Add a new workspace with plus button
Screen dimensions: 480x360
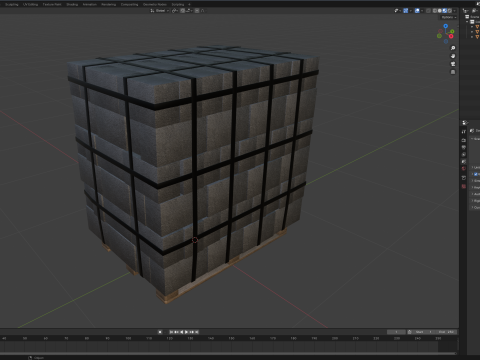pyautogui.click(x=189, y=4)
